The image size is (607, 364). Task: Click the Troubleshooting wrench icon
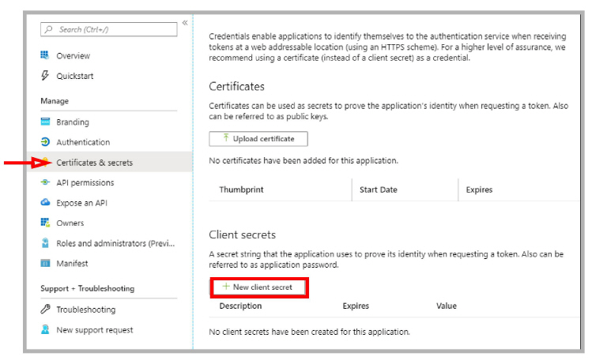pos(45,309)
